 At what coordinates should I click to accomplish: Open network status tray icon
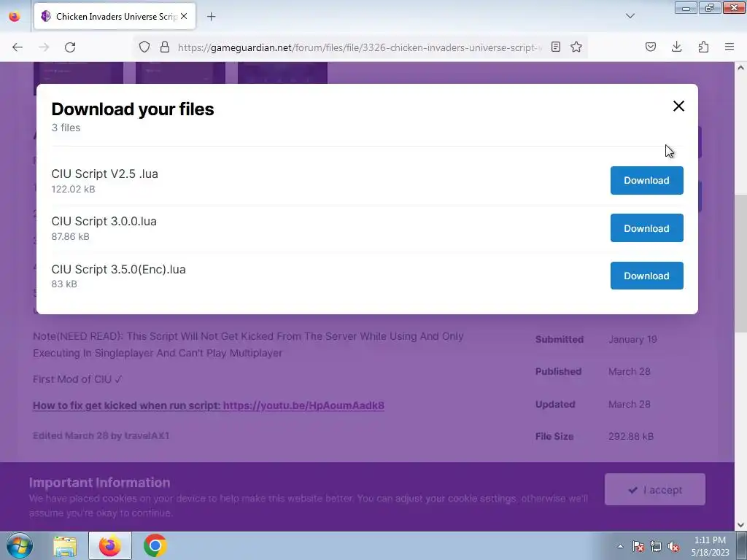point(656,546)
